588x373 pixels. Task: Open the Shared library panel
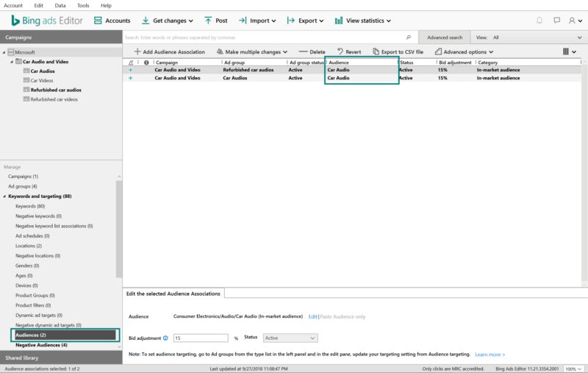click(x=61, y=358)
